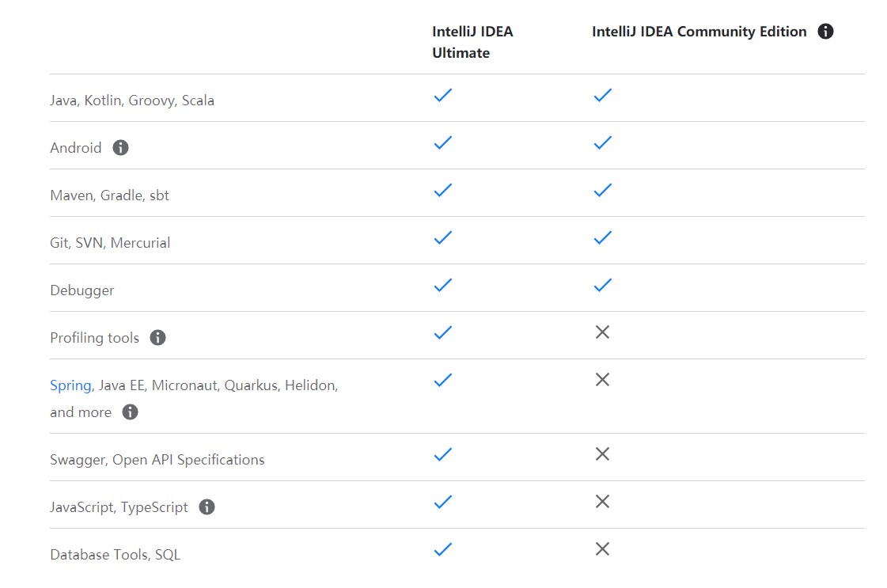This screenshot has height=588, width=887.
Task: Click Community X mark for Profiling tools
Action: (x=602, y=332)
